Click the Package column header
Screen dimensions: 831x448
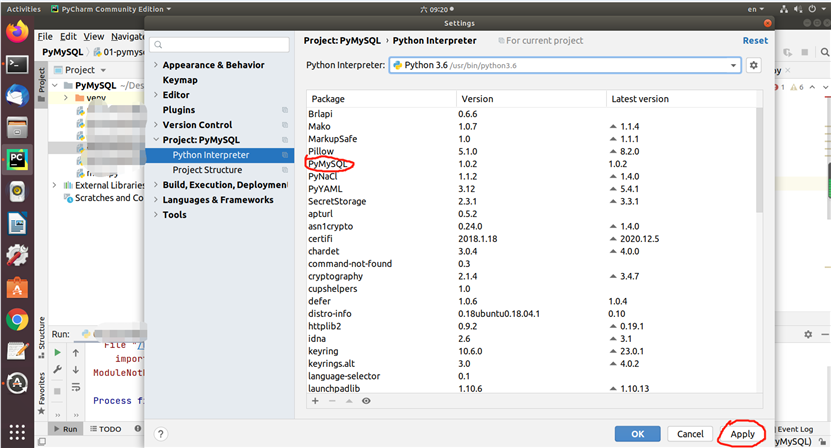(381, 99)
